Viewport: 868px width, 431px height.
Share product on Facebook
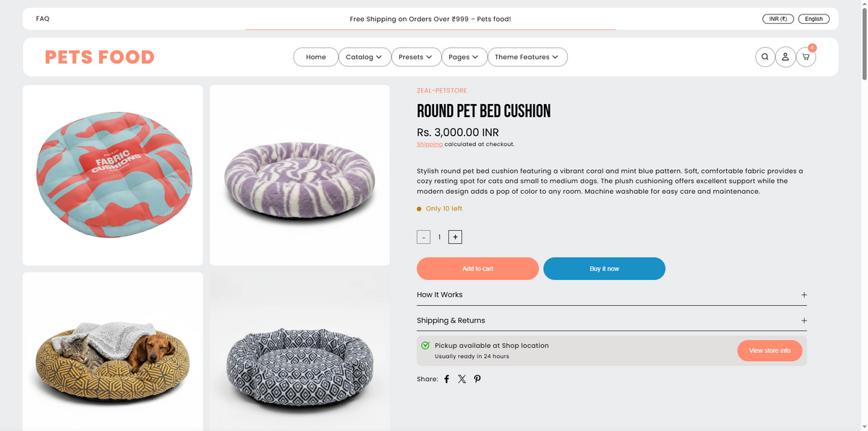click(446, 379)
